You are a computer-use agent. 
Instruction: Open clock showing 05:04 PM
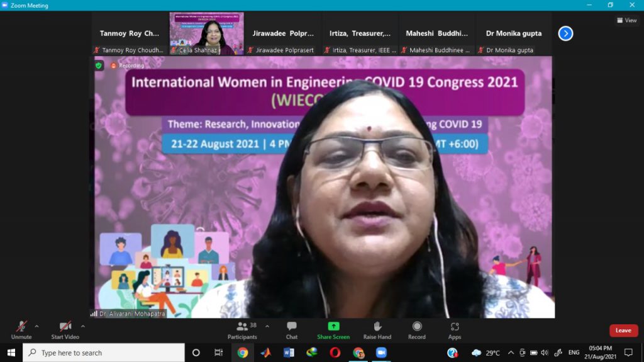600,353
